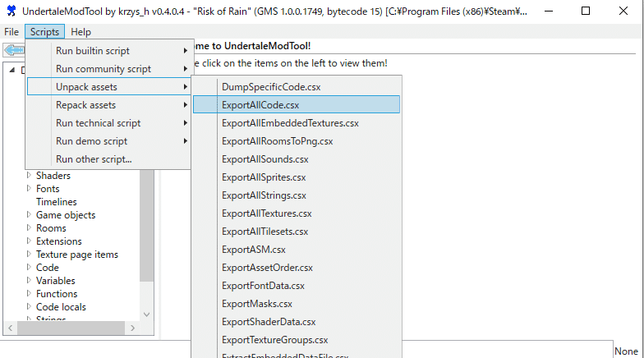Open Run demo script submenu
This screenshot has height=358, width=644.
coord(108,141)
